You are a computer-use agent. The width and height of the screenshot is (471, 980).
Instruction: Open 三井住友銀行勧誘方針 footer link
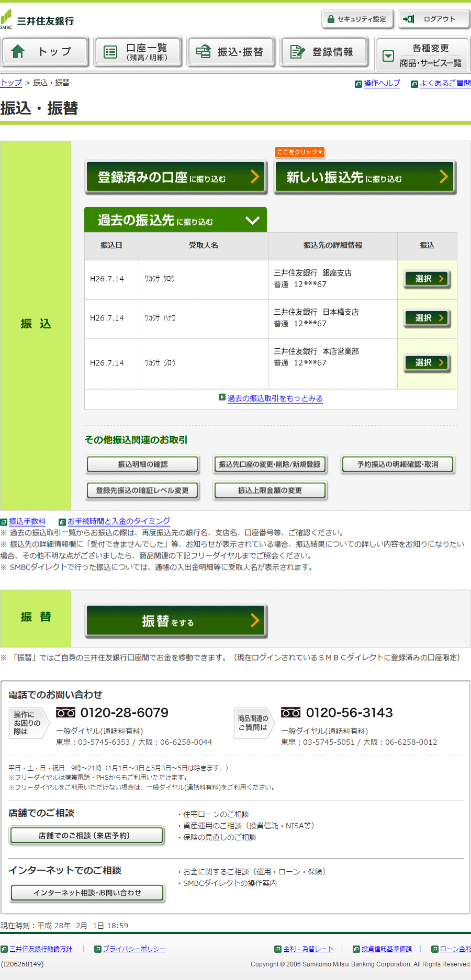click(x=41, y=949)
